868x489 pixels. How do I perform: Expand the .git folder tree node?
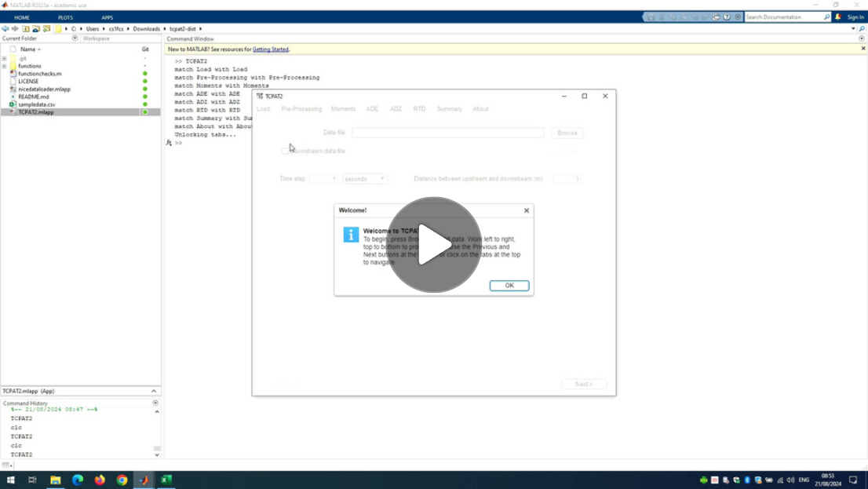pos(5,59)
